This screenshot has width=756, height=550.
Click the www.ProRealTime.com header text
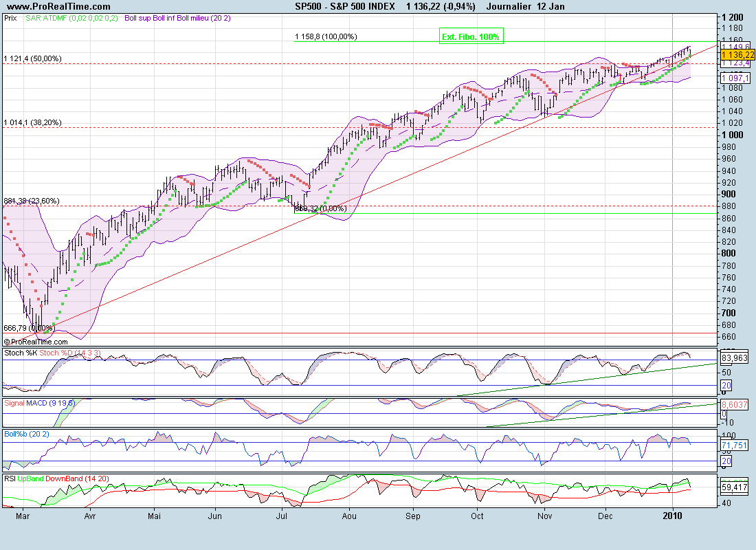pos(59,7)
